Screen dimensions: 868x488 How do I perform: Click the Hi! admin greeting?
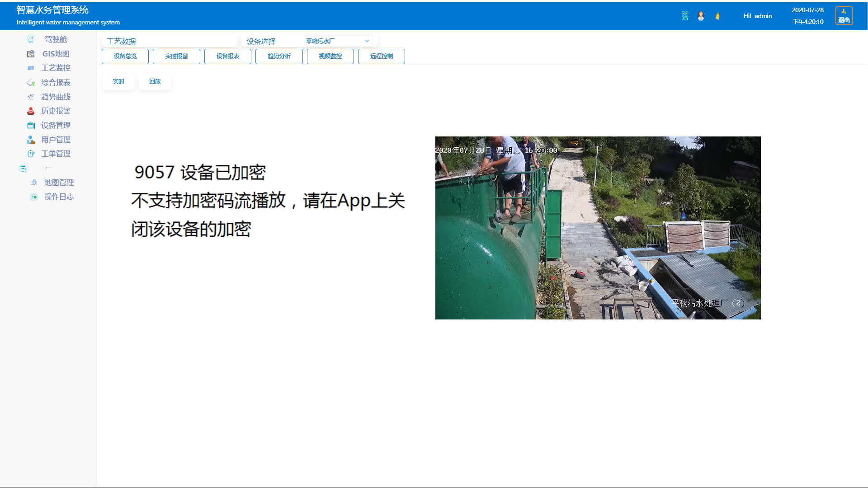(758, 16)
